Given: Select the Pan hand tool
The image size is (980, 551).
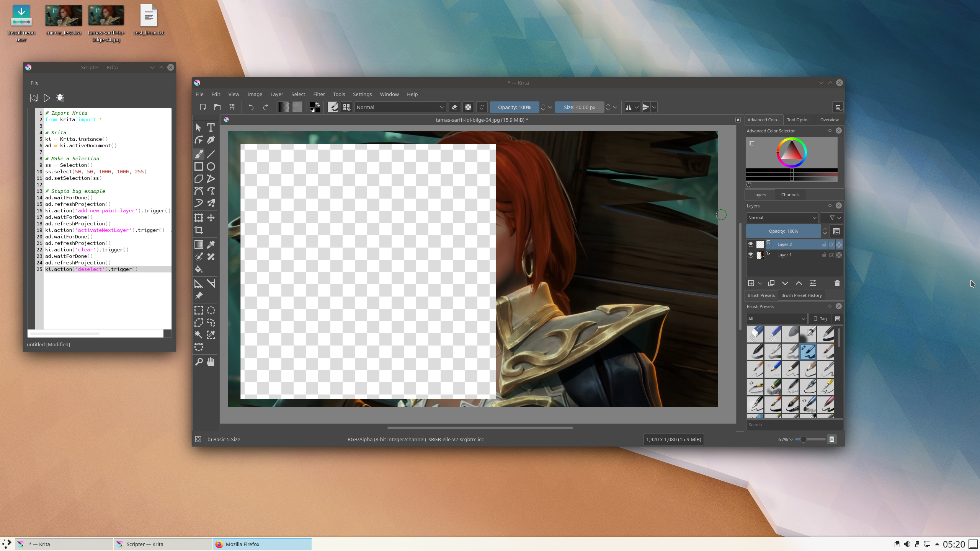Looking at the screenshot, I should click(211, 362).
